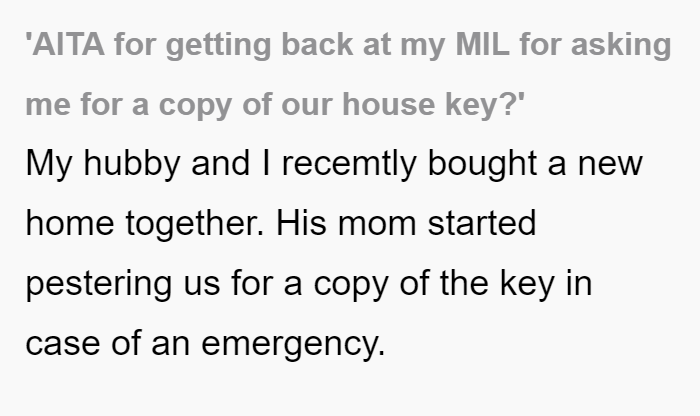Click the word 'pestering' in the paragraph
This screenshot has width=700, height=416.
pos(99,285)
